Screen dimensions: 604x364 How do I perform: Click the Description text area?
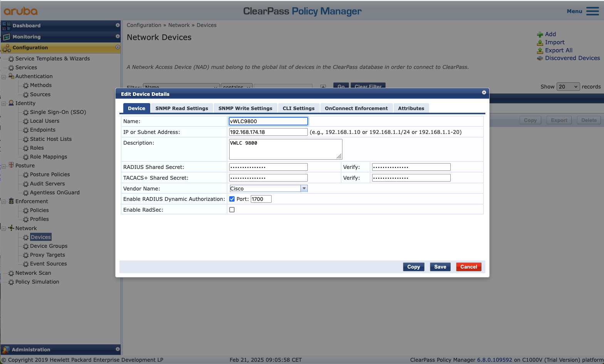point(286,149)
